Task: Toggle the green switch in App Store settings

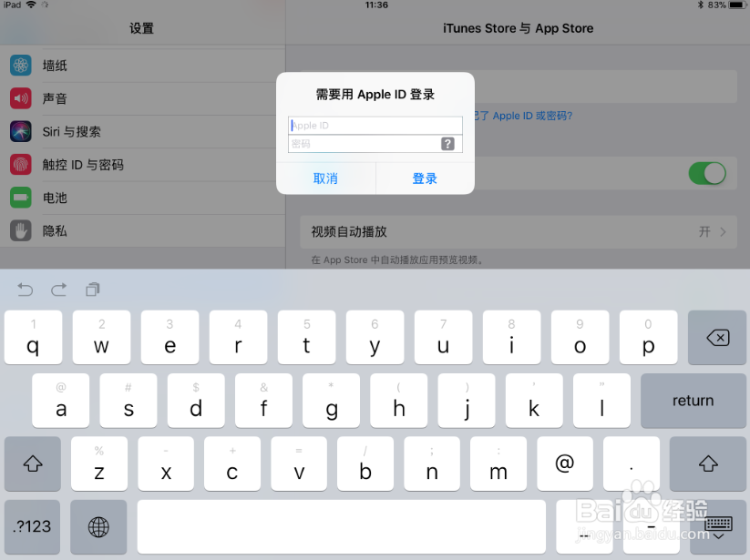Action: pos(707,173)
